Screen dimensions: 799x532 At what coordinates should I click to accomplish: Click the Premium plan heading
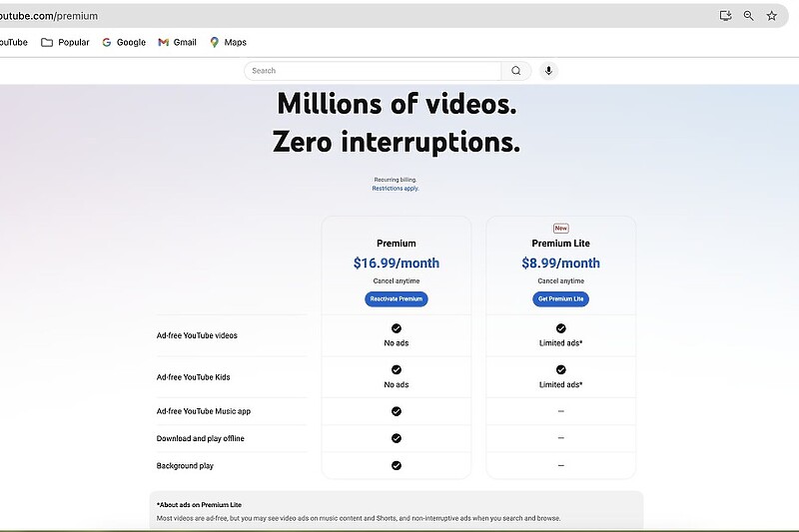tap(397, 244)
